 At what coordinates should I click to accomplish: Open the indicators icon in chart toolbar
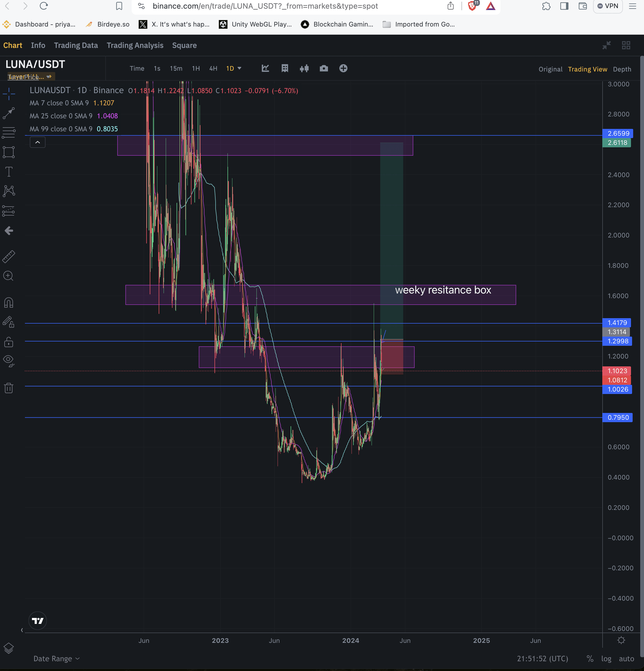tap(265, 69)
